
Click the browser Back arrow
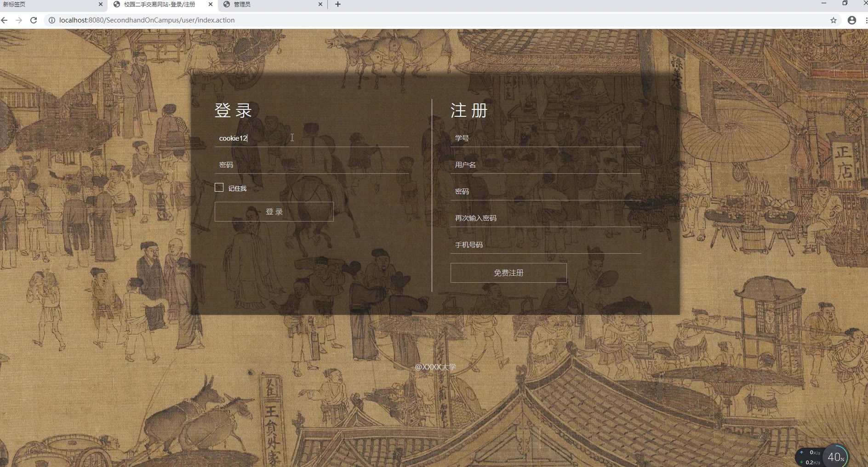(4, 20)
